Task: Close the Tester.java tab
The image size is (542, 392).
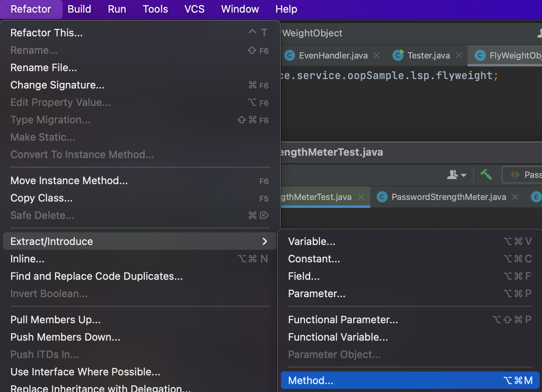Action: tap(459, 55)
